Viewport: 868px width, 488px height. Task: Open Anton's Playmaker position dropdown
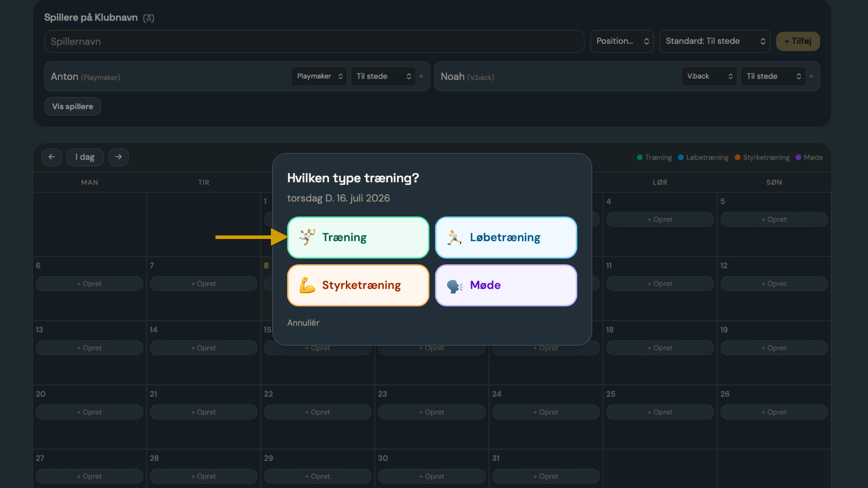point(319,76)
